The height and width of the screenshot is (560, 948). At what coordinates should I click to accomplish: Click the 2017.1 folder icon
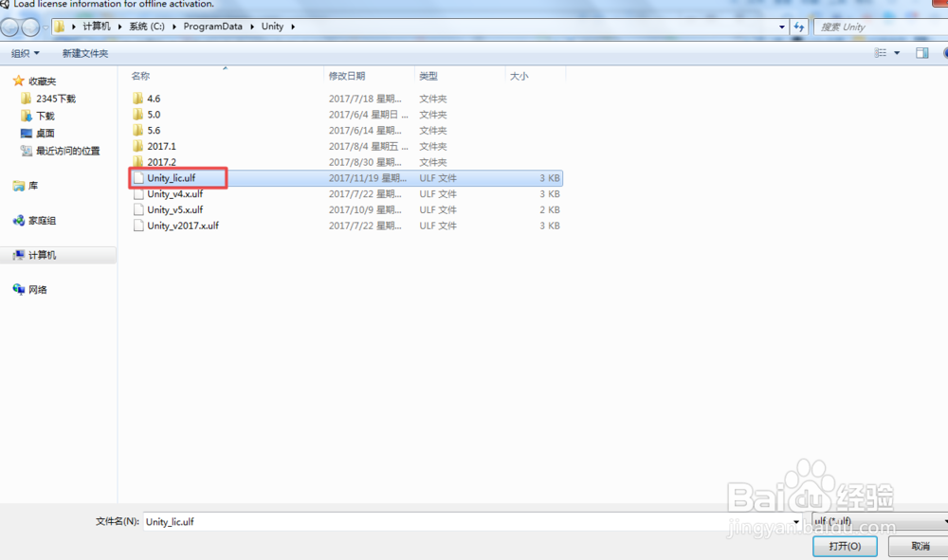[138, 146]
